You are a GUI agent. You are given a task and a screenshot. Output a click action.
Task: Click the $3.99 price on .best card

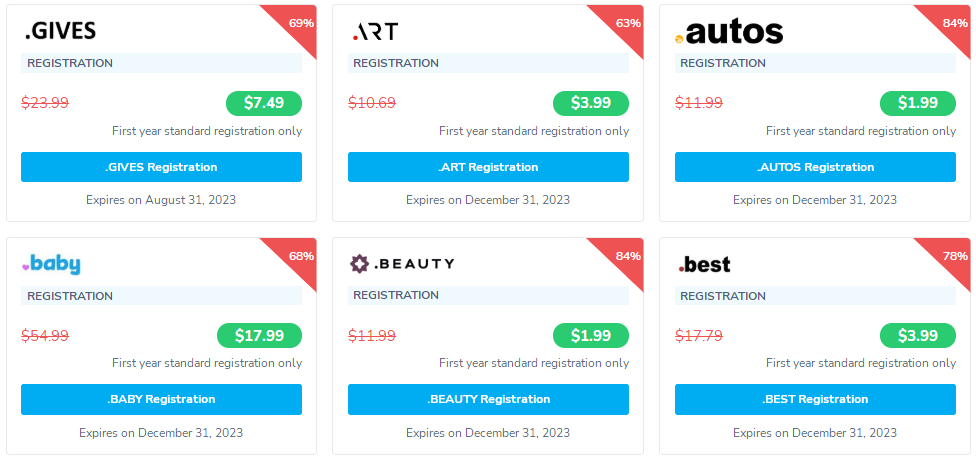[x=917, y=336]
